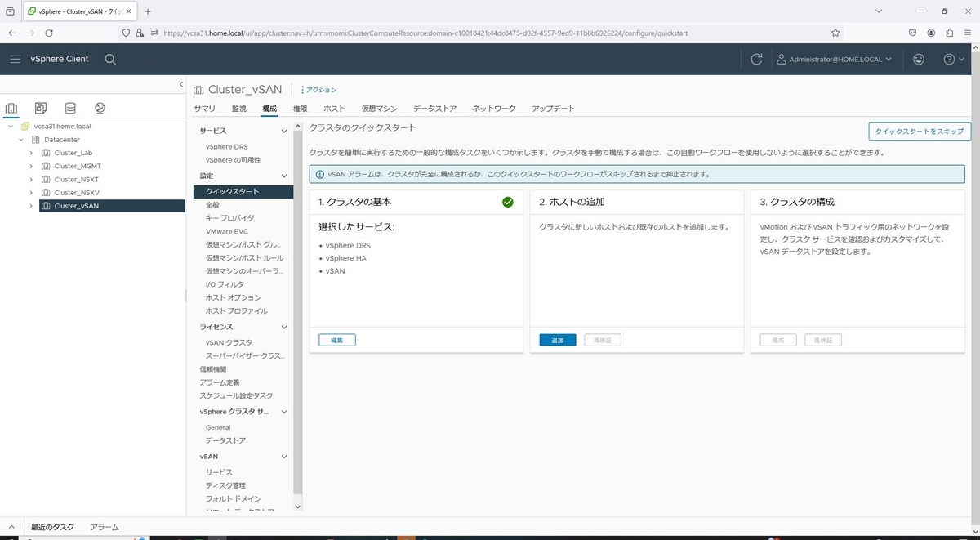Collapse the left navigator panel arrow

point(181,84)
